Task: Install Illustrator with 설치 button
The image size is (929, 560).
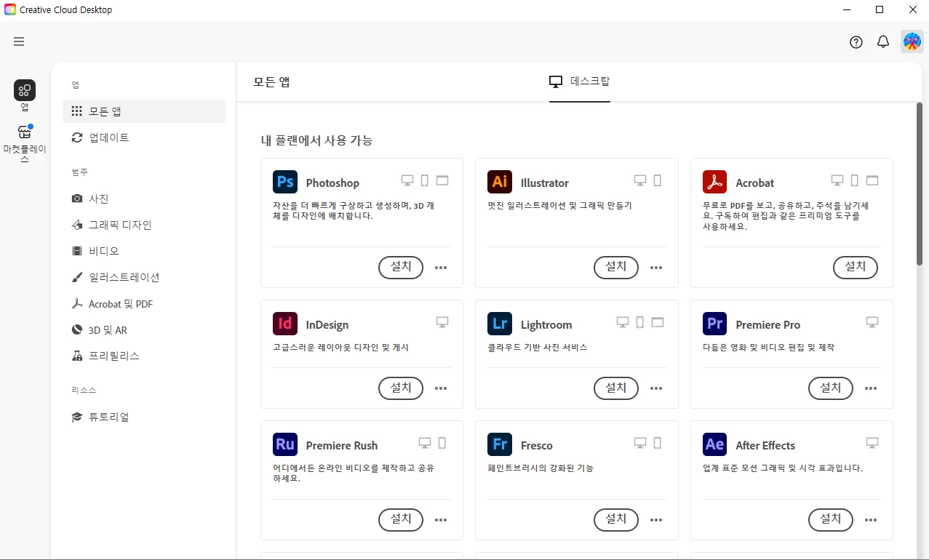Action: tap(616, 267)
